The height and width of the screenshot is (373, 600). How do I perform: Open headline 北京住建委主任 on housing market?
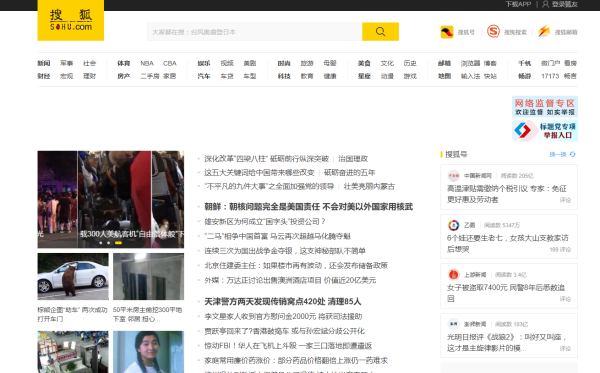coord(296,265)
